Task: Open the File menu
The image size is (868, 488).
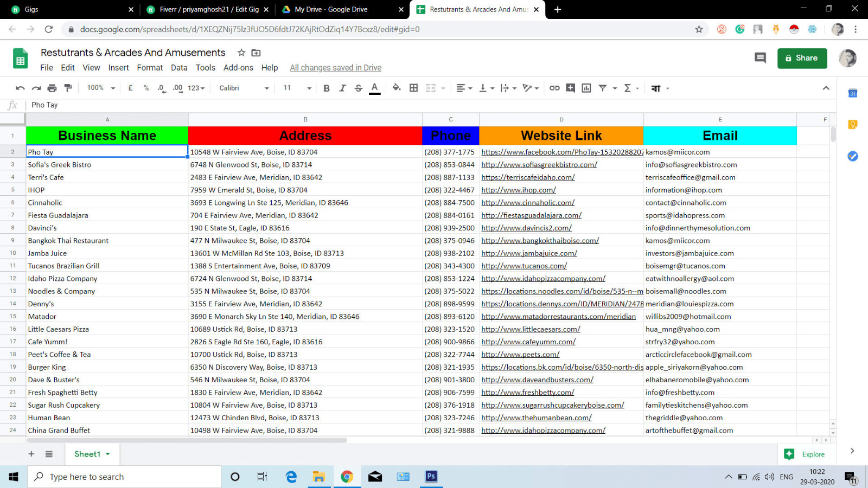Action: [47, 68]
